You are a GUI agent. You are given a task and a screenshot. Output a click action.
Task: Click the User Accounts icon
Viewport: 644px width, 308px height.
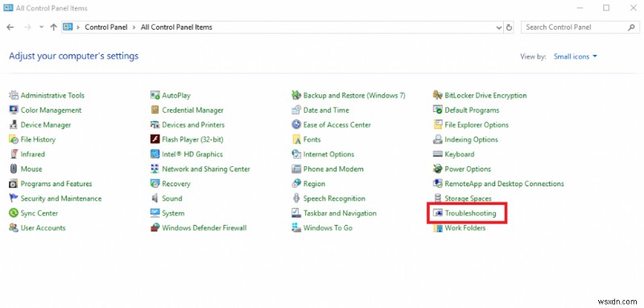point(14,228)
